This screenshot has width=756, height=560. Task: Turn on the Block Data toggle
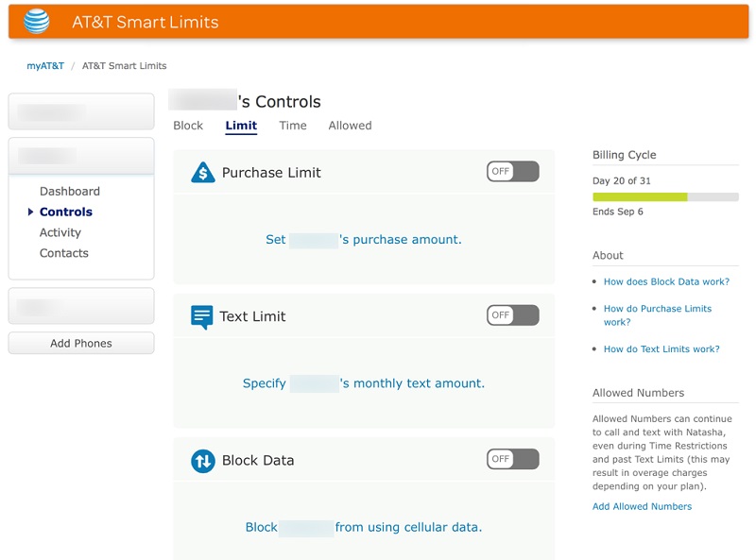513,459
